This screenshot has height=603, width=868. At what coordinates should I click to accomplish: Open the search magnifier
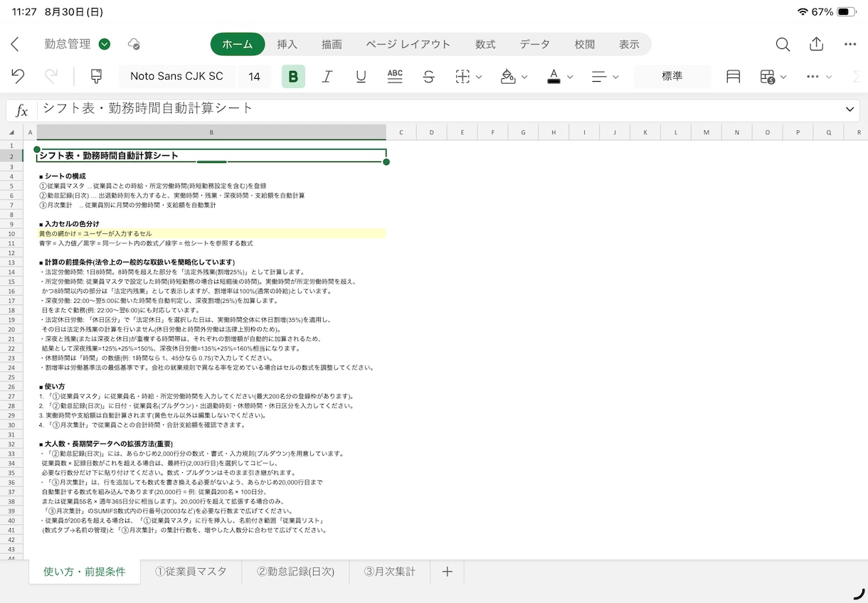pyautogui.click(x=783, y=44)
